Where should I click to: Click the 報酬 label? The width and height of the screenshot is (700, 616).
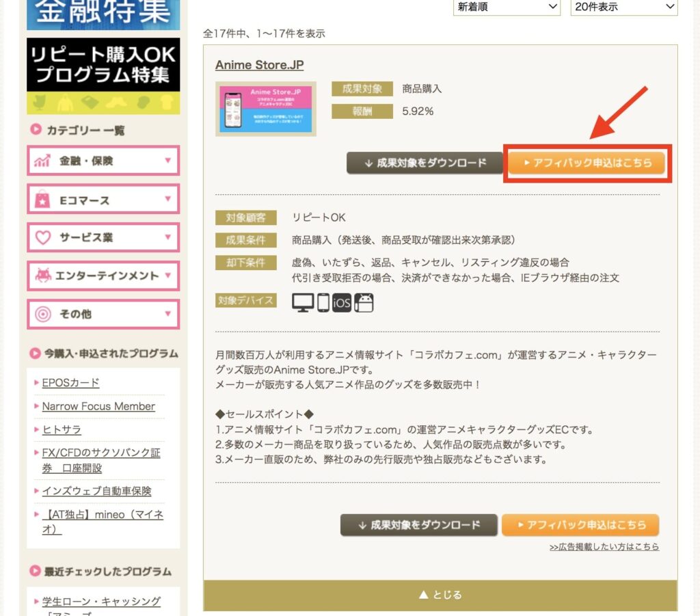(362, 111)
